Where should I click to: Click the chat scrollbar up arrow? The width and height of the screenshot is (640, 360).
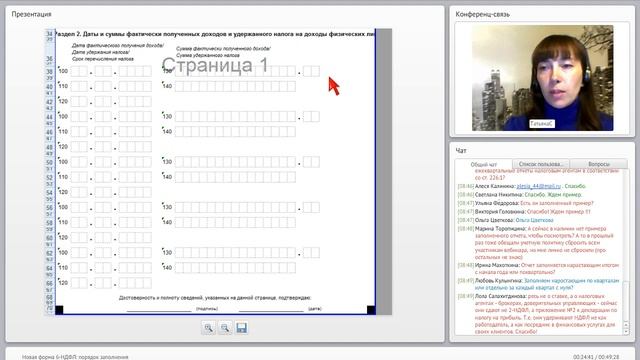click(626, 325)
